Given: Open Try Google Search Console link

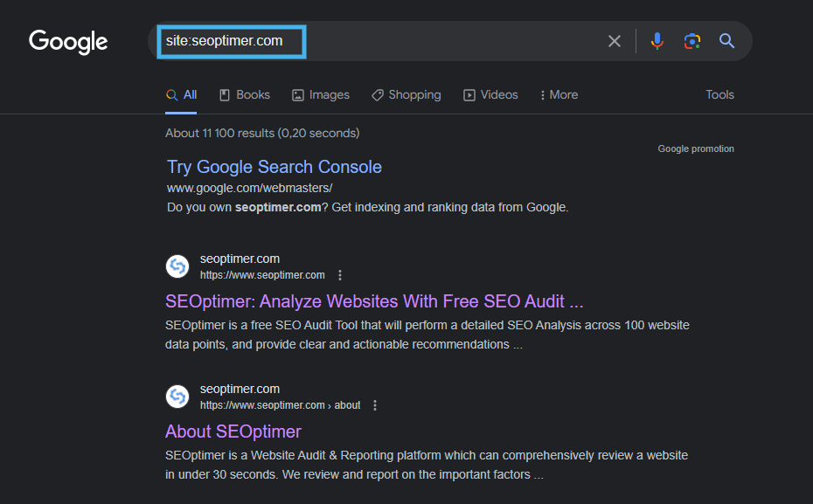Looking at the screenshot, I should [274, 167].
